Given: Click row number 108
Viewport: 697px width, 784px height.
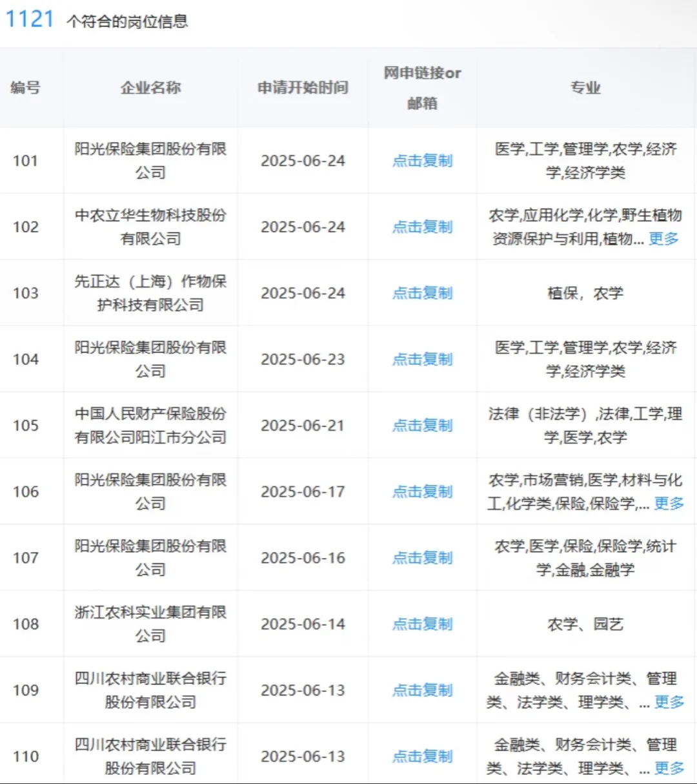Looking at the screenshot, I should coord(26,624).
